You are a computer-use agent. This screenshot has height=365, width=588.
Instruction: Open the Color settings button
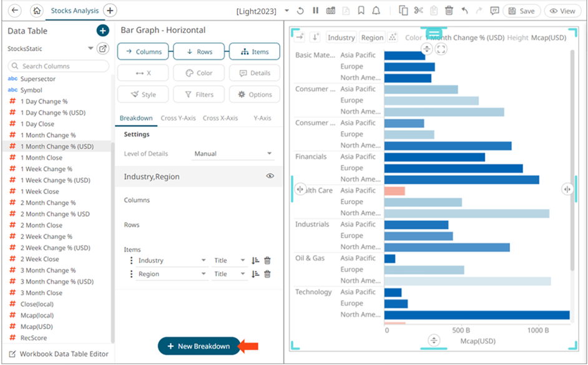[198, 73]
